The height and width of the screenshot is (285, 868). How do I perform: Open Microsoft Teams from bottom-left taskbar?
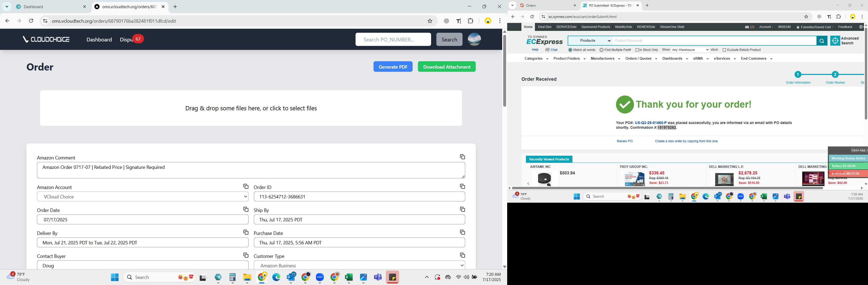click(x=378, y=277)
